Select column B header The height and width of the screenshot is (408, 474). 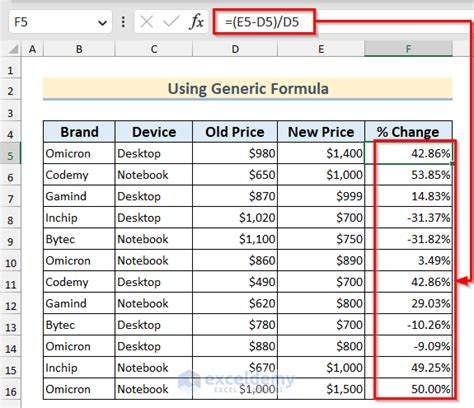[79, 49]
